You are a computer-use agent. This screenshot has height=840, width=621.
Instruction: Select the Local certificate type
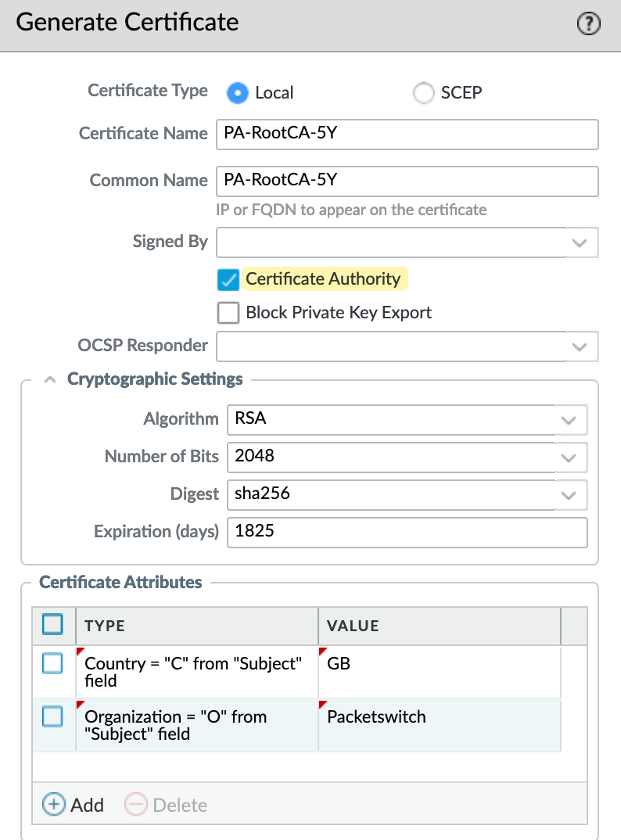coord(237,93)
